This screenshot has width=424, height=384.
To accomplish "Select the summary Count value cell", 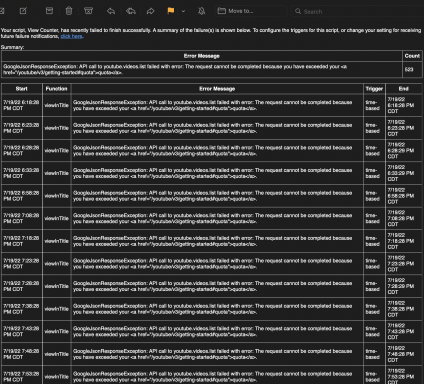I will point(412,69).
